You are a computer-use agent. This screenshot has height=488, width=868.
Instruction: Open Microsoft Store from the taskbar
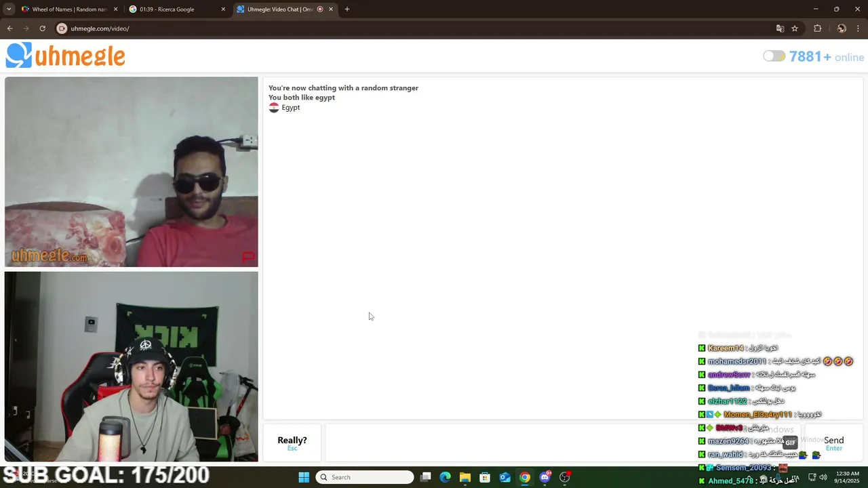coord(485,477)
